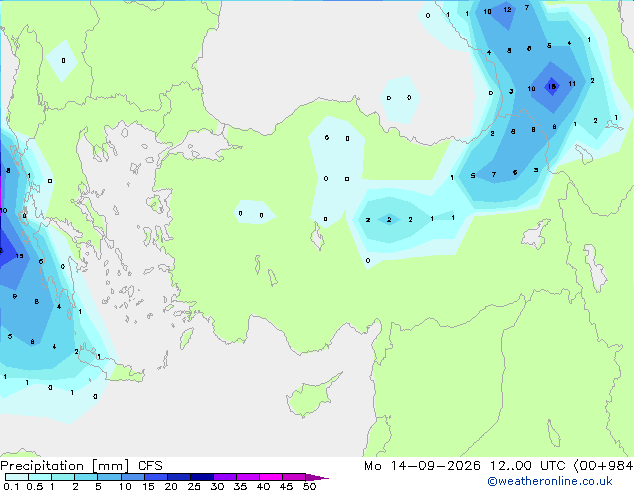Click legend tick label '20'
The height and width of the screenshot is (490, 634).
[171, 486]
